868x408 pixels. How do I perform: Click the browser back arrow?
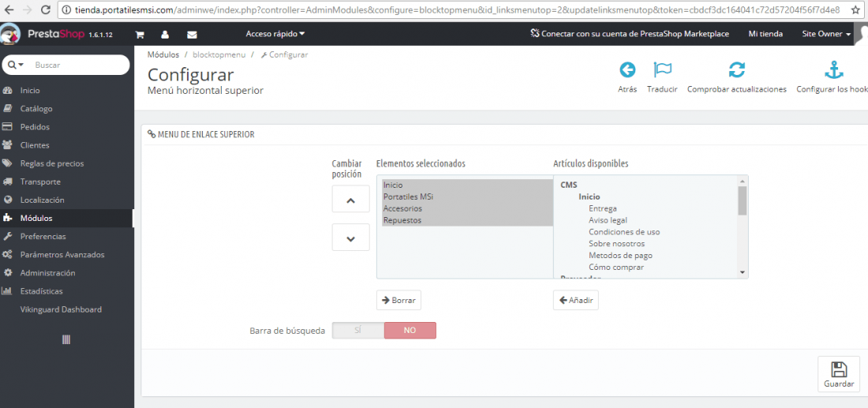point(10,10)
